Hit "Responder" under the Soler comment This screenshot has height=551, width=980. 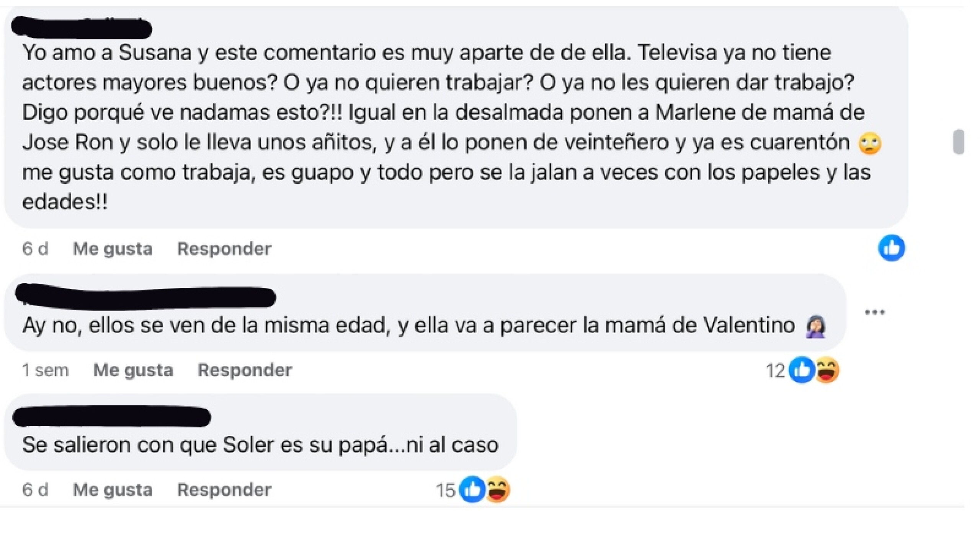tap(224, 489)
